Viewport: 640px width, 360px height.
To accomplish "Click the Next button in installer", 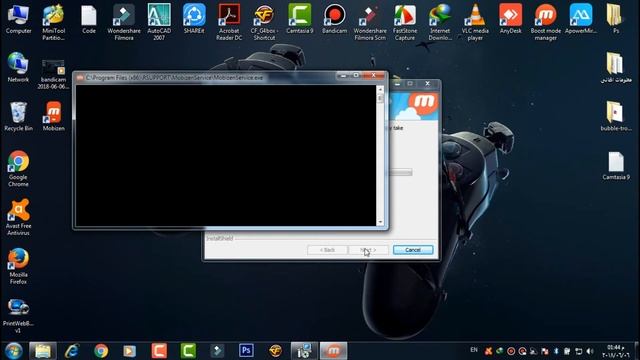I will pyautogui.click(x=369, y=250).
